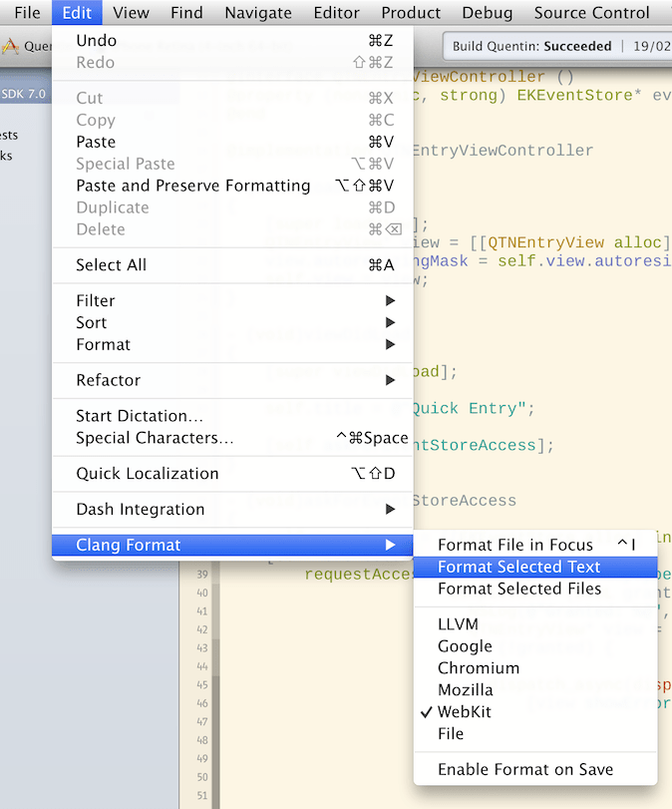Screen dimensions: 672x809
Task: Expand the Refactor submenu
Action: pyautogui.click(x=105, y=380)
